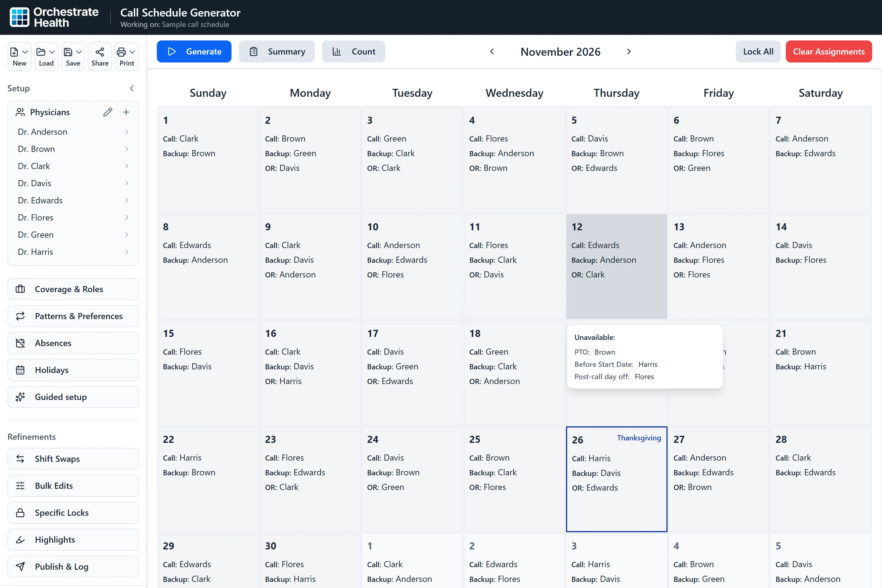Open Highlights settings
Viewport: 882px width, 588px height.
click(x=73, y=540)
